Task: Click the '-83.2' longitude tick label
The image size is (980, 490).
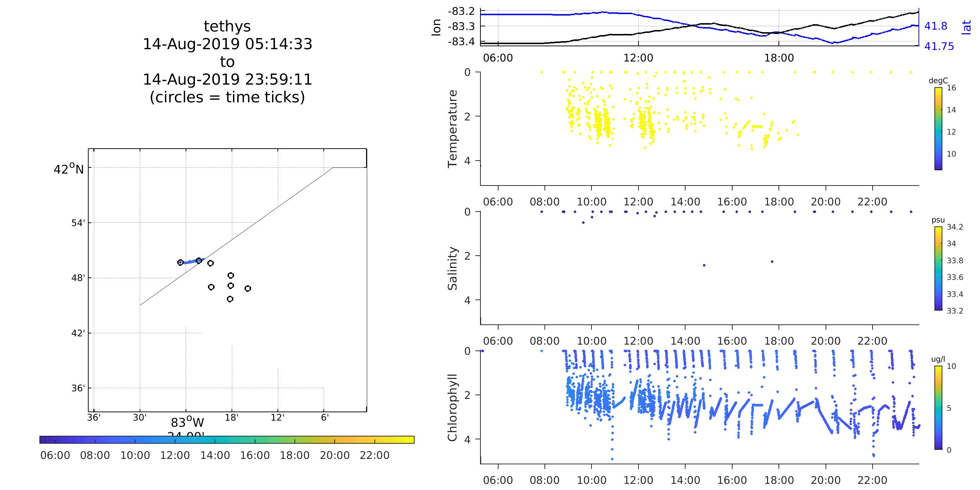Action: (462, 12)
